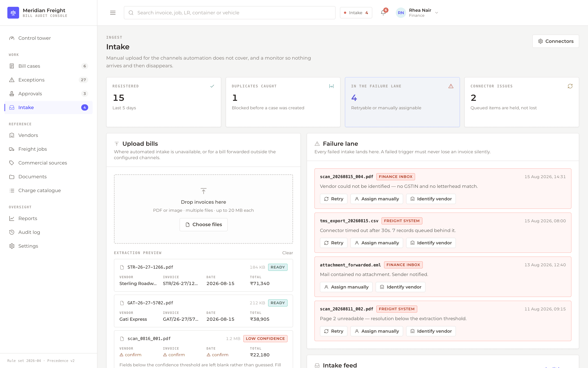Open Freight jobs page
Viewport: 588px width, 368px height.
tap(48, 149)
